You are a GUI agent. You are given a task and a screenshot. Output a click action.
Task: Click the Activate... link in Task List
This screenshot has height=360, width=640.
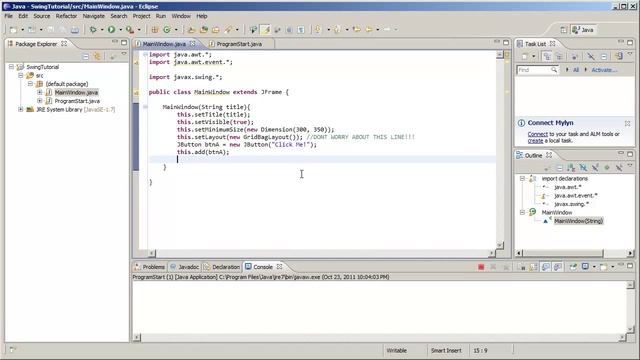point(604,70)
